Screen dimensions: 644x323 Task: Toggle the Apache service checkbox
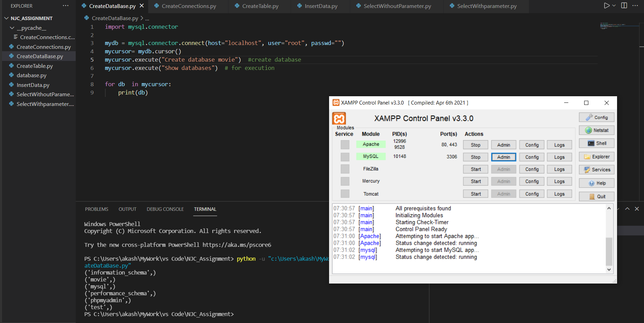(345, 144)
